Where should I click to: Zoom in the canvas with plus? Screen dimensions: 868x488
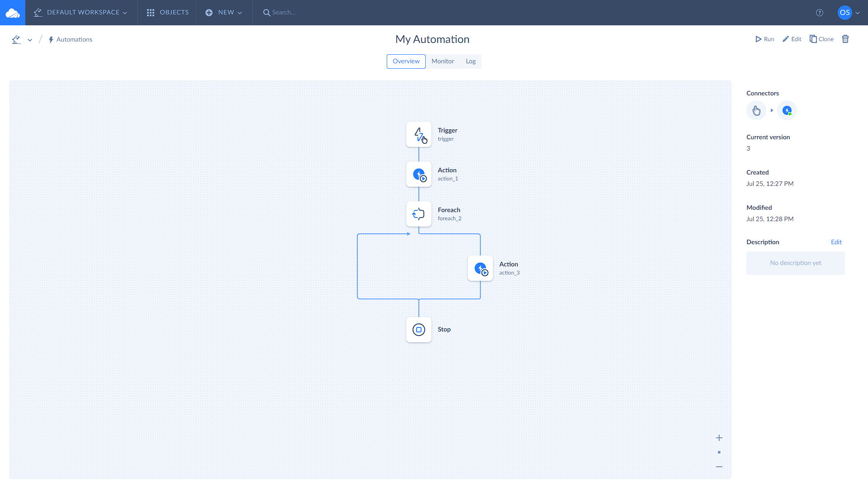pyautogui.click(x=719, y=438)
